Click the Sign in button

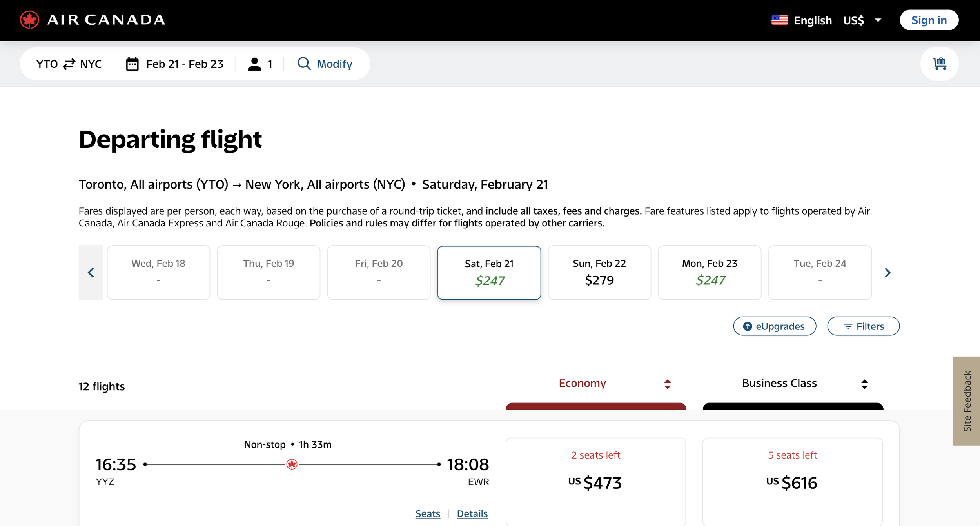click(929, 20)
